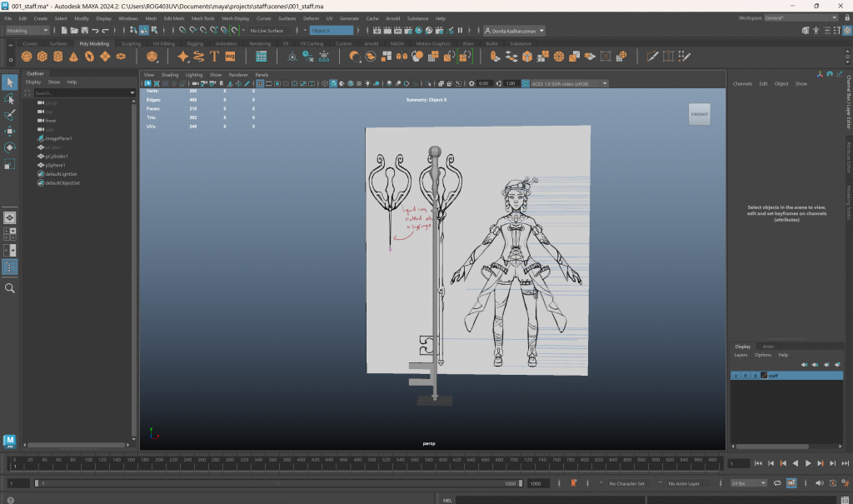The image size is (853, 504).
Task: Create a polygon torus from the shelf
Action: [x=89, y=56]
